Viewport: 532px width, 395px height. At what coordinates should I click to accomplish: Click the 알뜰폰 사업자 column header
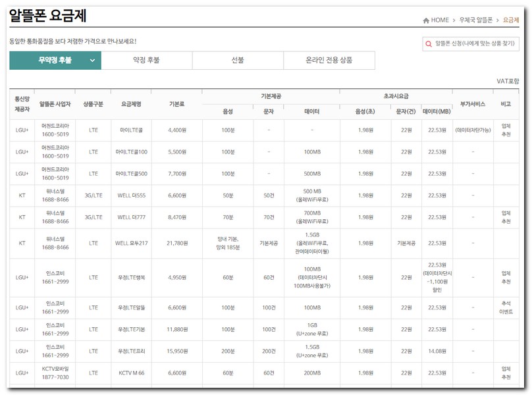[55, 104]
